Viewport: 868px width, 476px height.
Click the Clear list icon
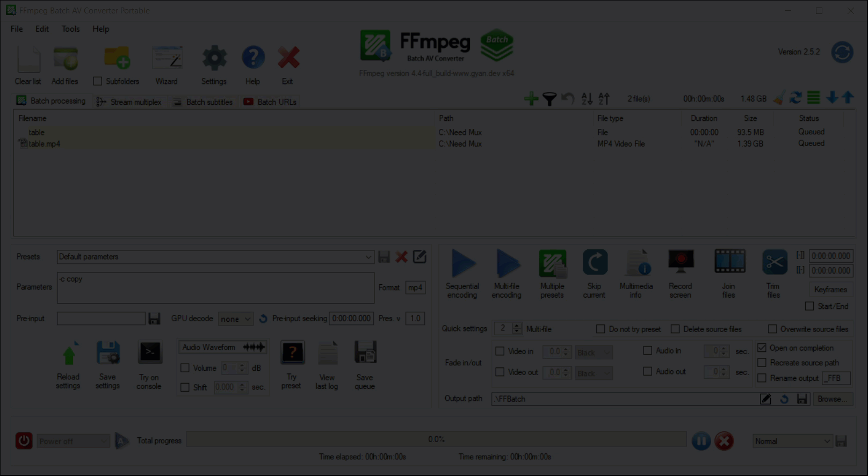pyautogui.click(x=29, y=59)
